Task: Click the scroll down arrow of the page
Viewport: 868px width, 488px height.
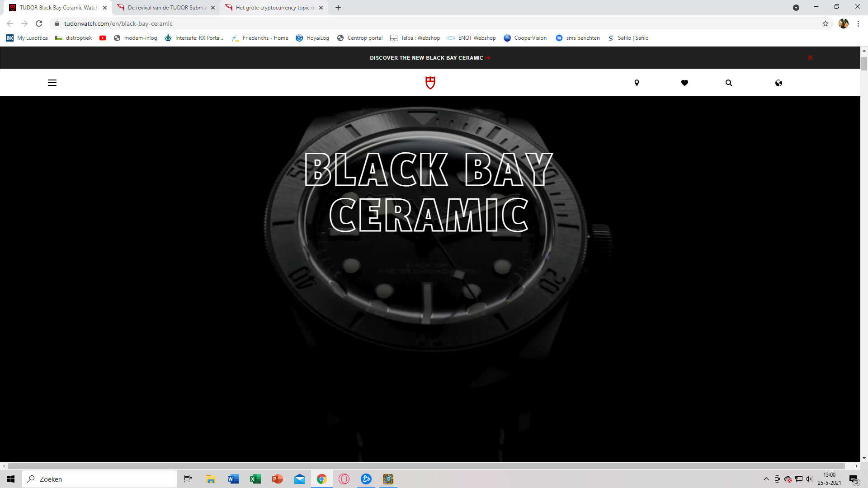Action: (864, 458)
